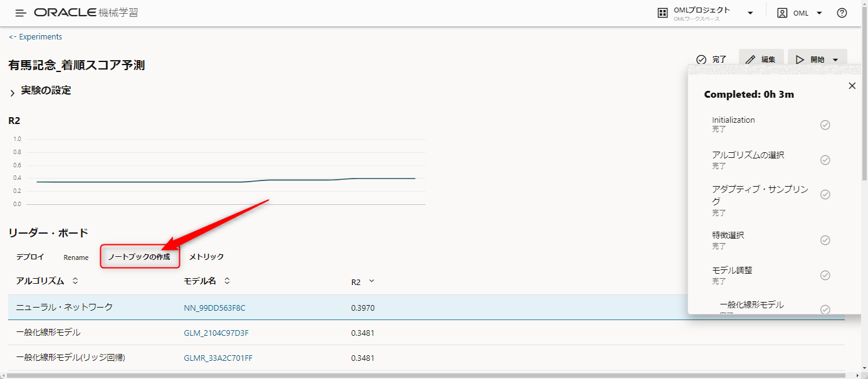Image resolution: width=868 pixels, height=379 pixels.
Task: Click the 編集 edit button
Action: coord(761,60)
